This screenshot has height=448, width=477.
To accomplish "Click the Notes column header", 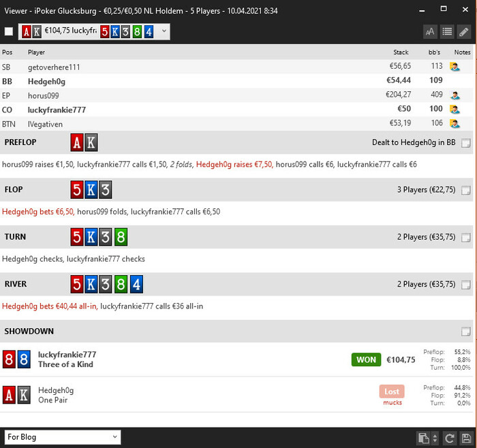I will pos(463,52).
